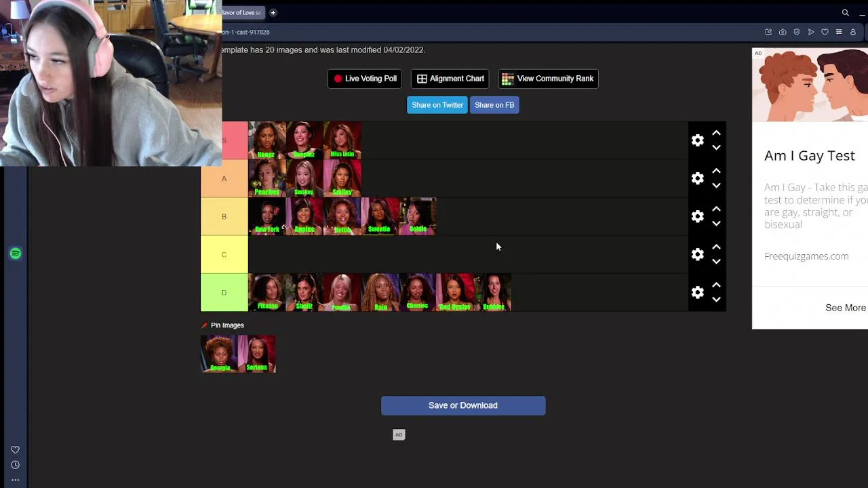Move the C tier row down
This screenshot has height=488, width=868.
click(x=716, y=262)
